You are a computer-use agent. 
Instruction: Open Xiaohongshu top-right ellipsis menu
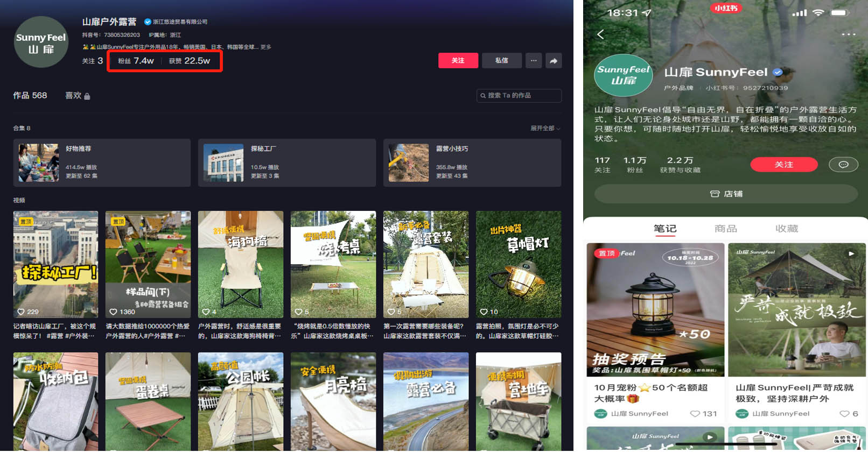pyautogui.click(x=848, y=34)
